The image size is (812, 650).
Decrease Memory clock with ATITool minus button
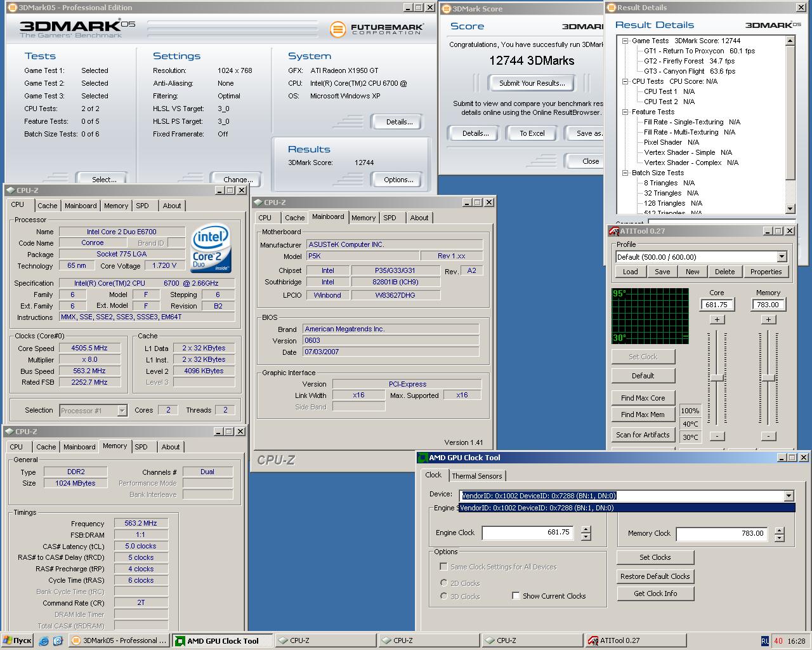[x=768, y=436]
